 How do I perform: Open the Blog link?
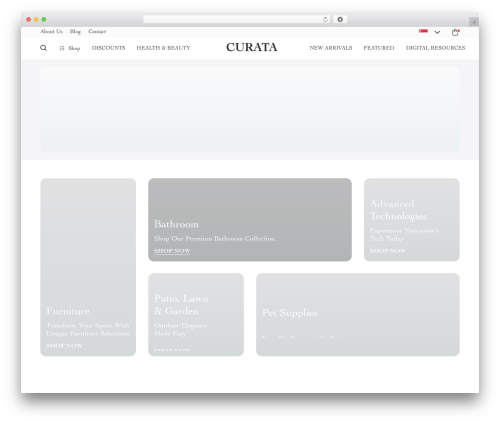75,31
